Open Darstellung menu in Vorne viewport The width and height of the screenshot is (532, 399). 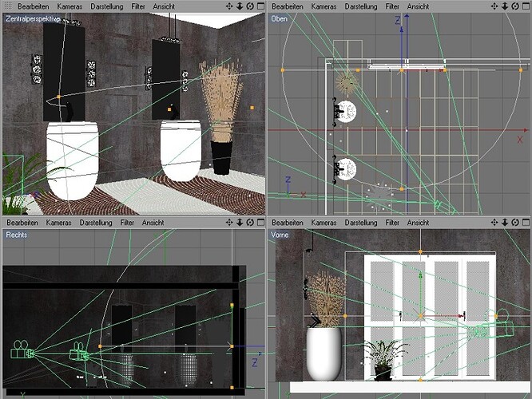tap(361, 223)
